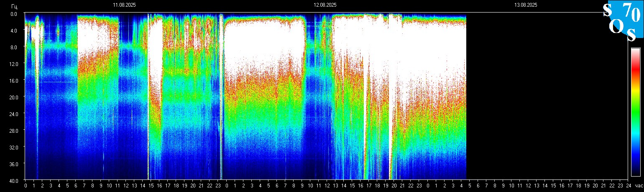Click the 28.0 frequency axis value
Viewport: 644px width, 192px height.
[13, 130]
